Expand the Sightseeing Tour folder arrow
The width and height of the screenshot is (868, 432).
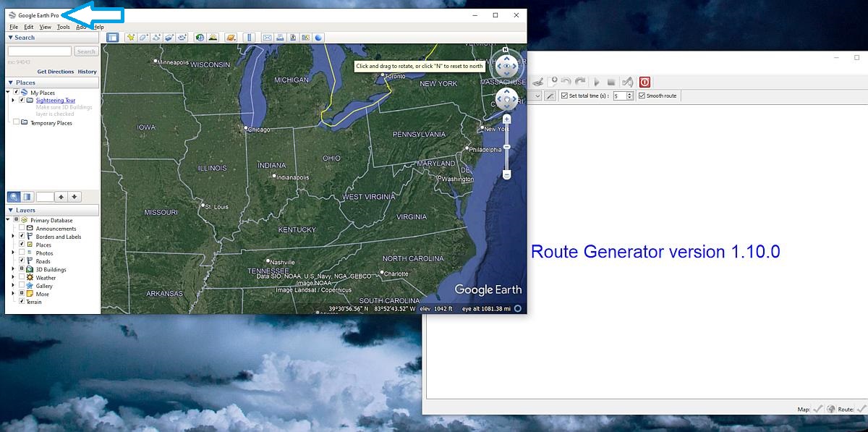pos(14,101)
